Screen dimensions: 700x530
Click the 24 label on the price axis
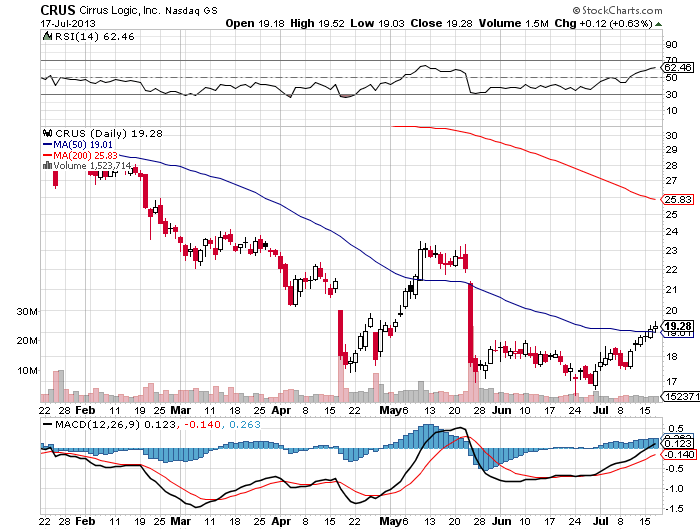tap(671, 231)
